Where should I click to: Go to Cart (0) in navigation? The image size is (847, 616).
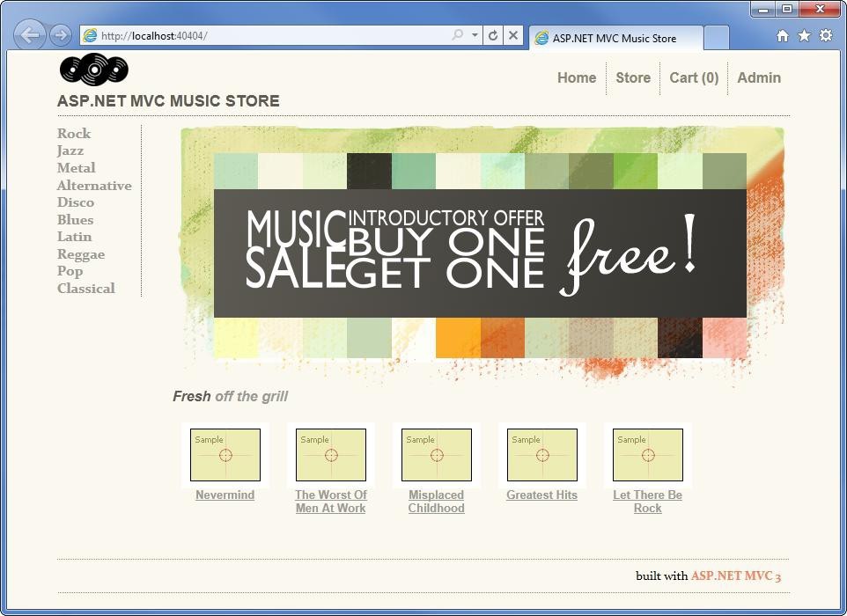[x=694, y=77]
